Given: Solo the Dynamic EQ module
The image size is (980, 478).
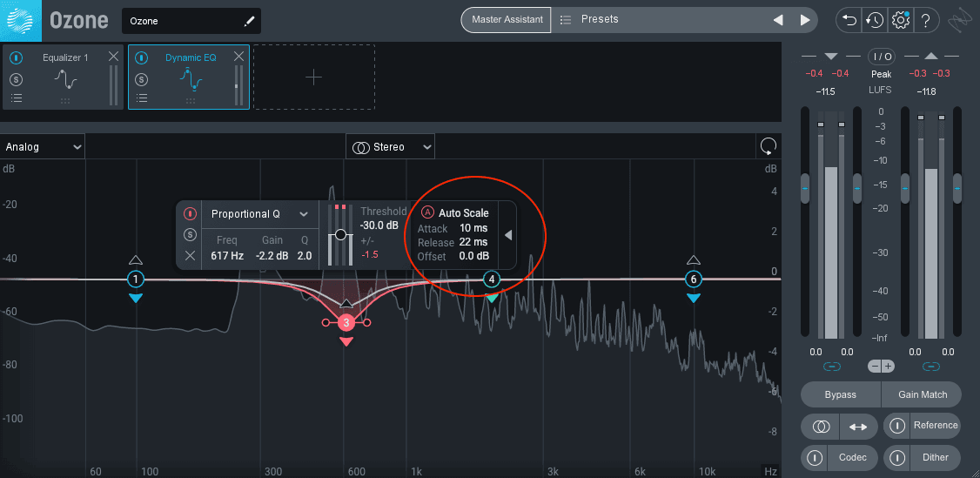Looking at the screenshot, I should point(142,79).
